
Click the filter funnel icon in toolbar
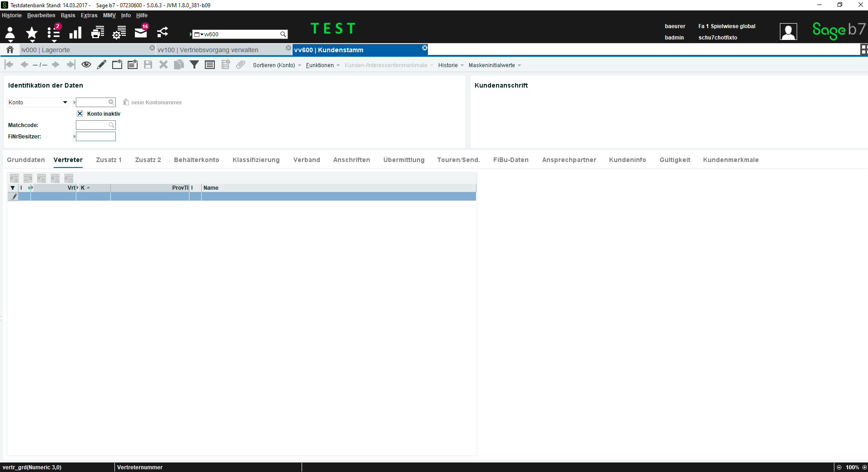[194, 65]
